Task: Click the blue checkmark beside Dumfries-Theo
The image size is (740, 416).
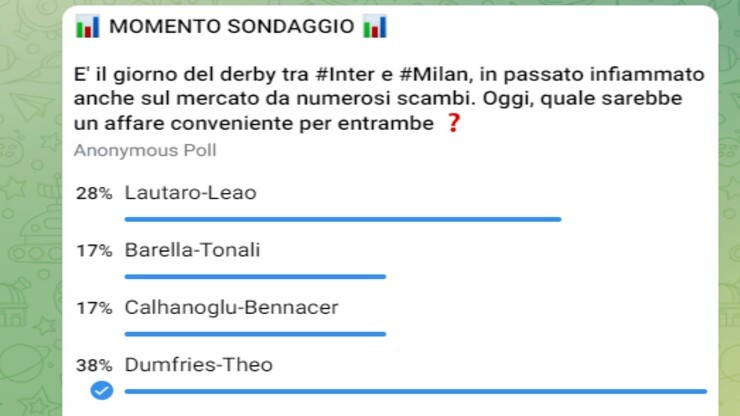Action: pos(101,391)
